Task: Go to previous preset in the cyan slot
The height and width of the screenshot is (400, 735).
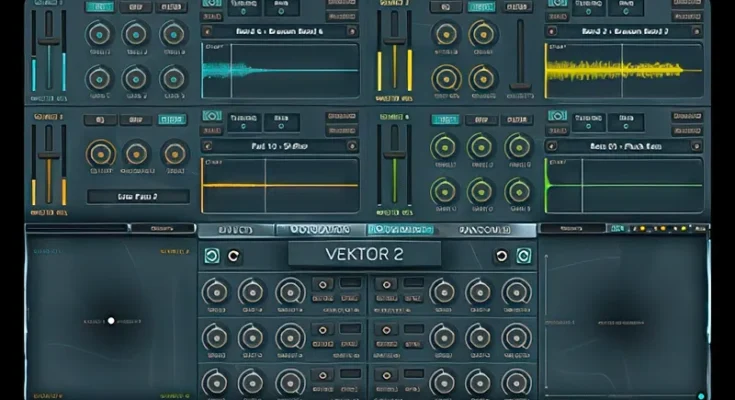Action: 207,31
